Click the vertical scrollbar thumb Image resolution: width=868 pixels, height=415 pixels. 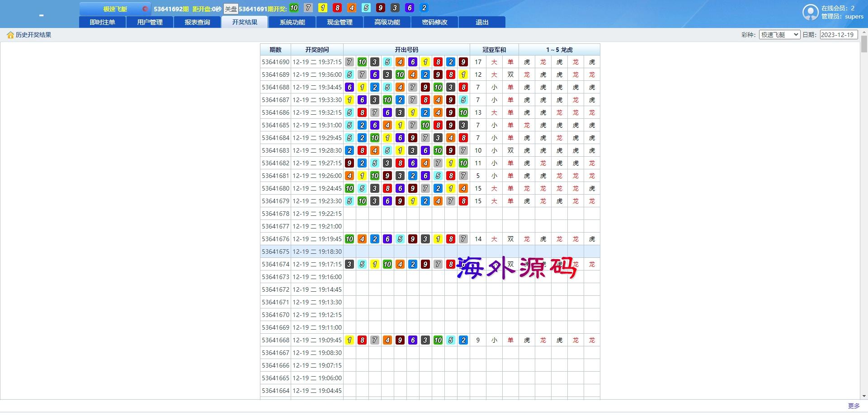pyautogui.click(x=864, y=44)
